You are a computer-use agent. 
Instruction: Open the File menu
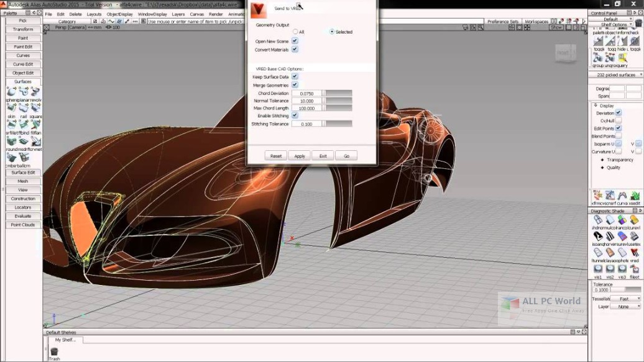tap(48, 14)
